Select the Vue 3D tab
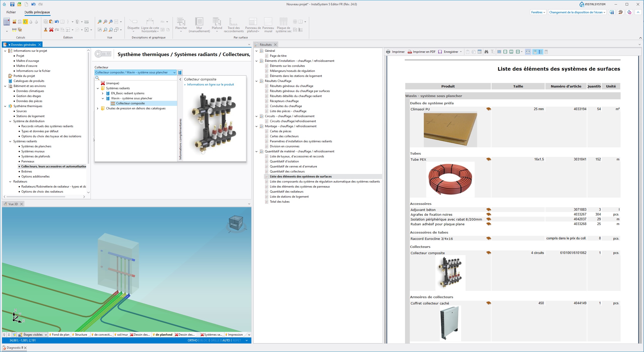Image resolution: width=644 pixels, height=352 pixels. click(13, 204)
